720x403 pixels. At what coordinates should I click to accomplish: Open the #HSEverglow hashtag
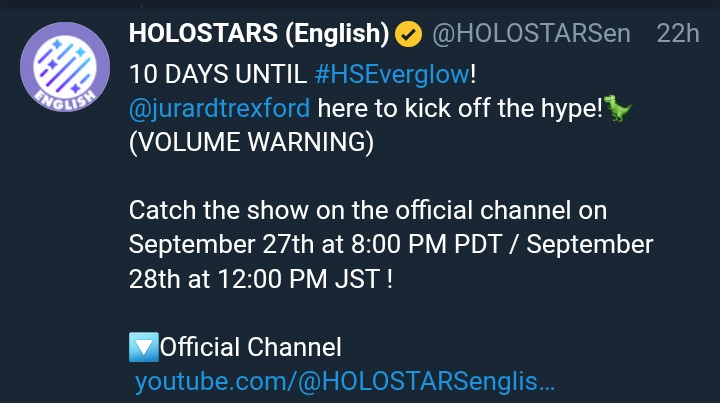click(393, 74)
